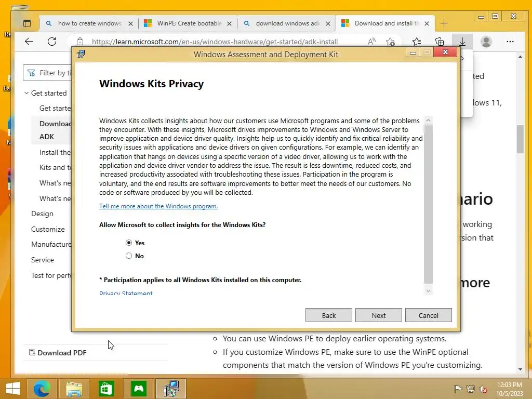Close the ADK installer dialog
This screenshot has height=399, width=532.
tap(445, 52)
